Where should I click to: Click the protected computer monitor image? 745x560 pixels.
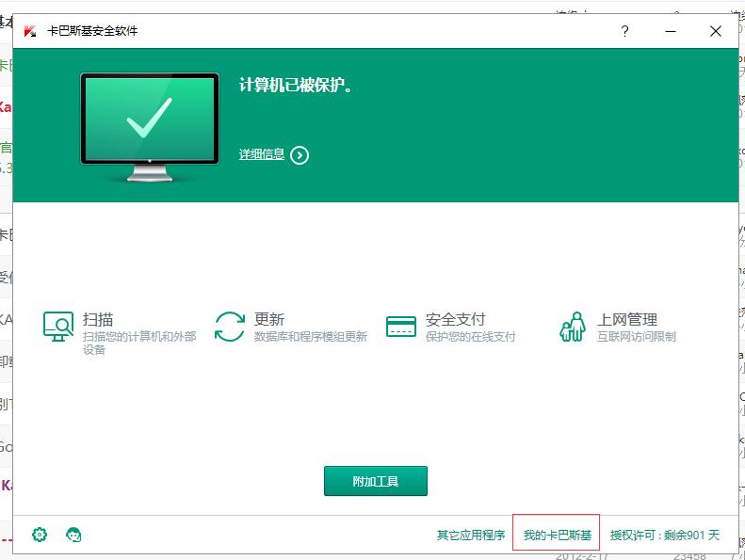click(150, 127)
